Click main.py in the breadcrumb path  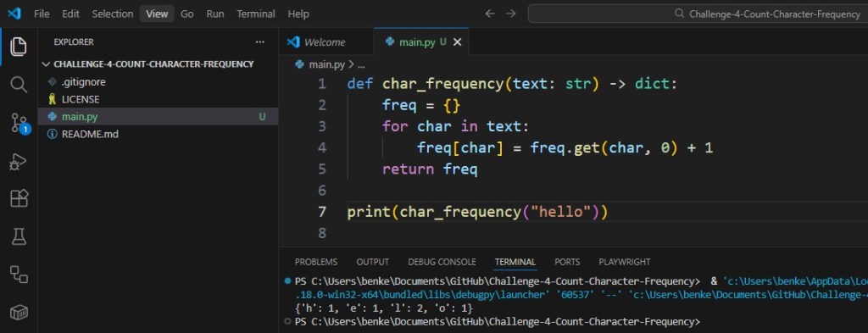coord(326,64)
